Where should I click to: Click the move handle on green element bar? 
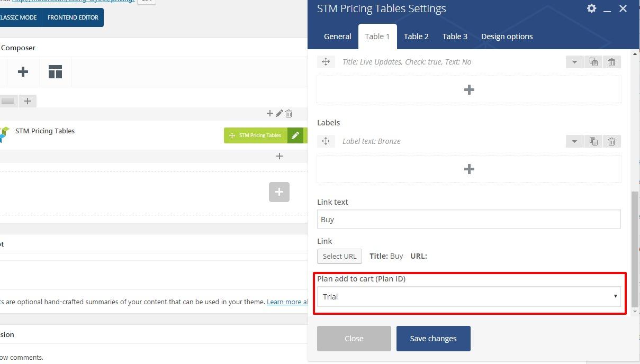(x=232, y=135)
